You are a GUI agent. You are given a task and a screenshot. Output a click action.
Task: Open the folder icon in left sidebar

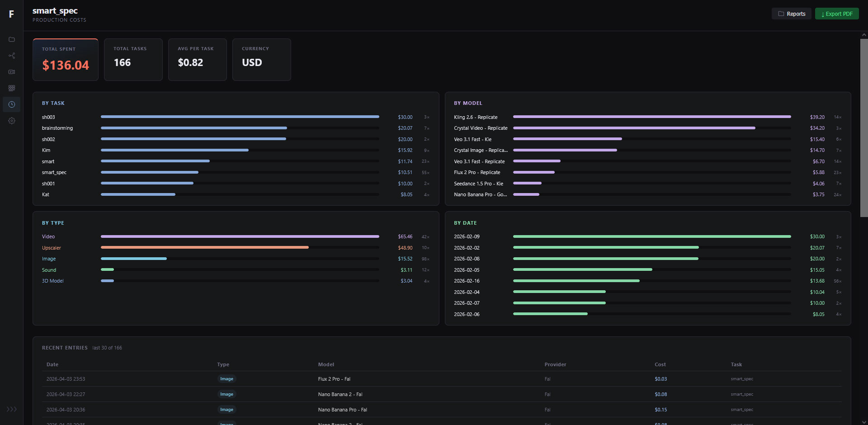click(x=12, y=39)
